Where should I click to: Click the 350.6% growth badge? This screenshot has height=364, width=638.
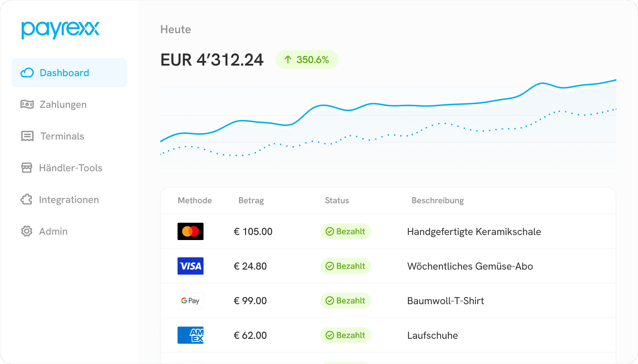click(307, 59)
